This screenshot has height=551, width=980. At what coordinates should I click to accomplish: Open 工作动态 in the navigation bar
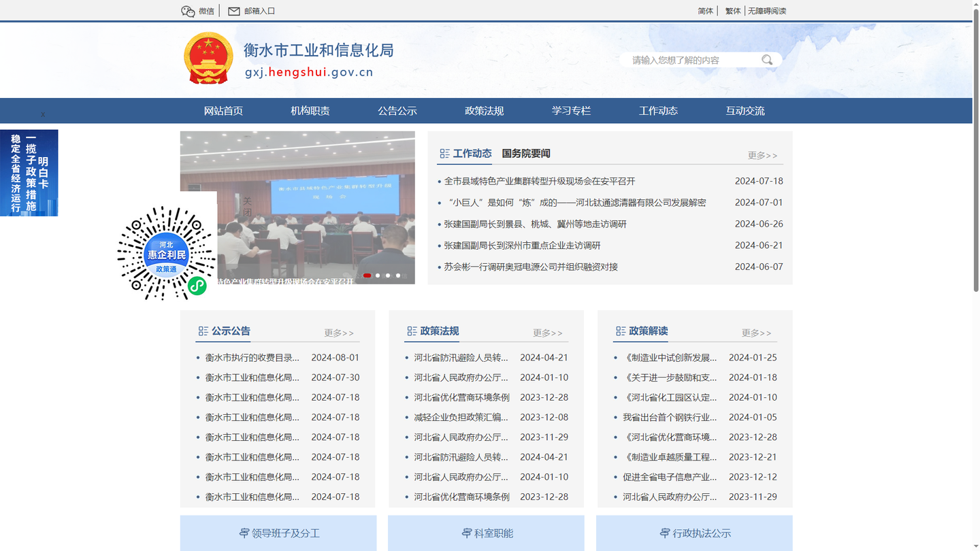[x=658, y=111]
